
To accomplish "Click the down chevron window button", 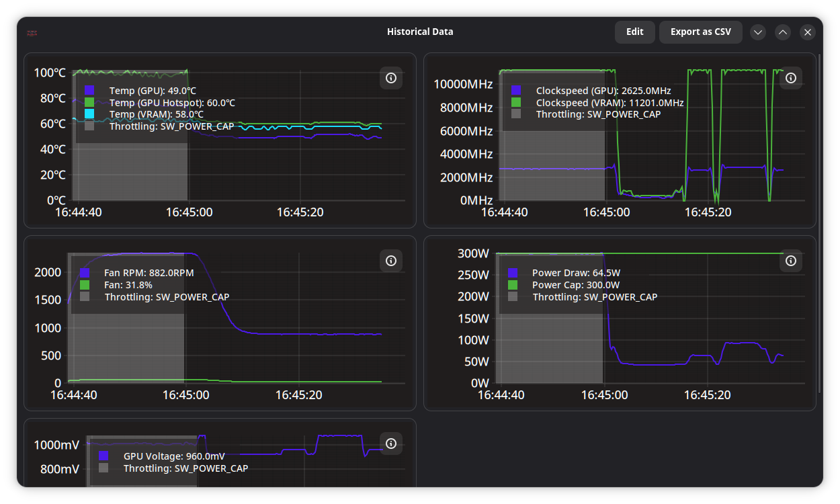I will point(758,32).
